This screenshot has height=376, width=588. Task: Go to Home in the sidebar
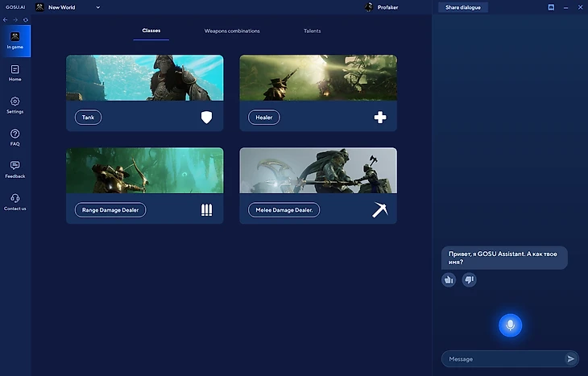[x=14, y=73]
